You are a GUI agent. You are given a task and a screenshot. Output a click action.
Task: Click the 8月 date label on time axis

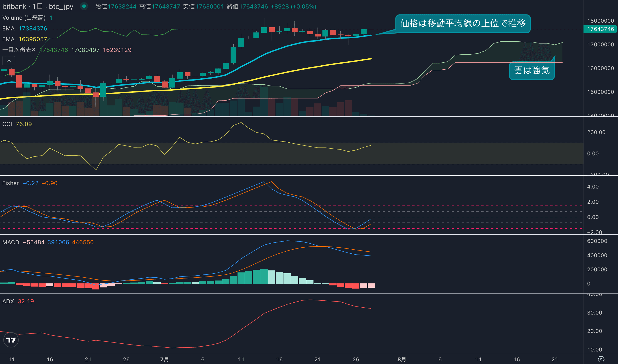coord(402,359)
